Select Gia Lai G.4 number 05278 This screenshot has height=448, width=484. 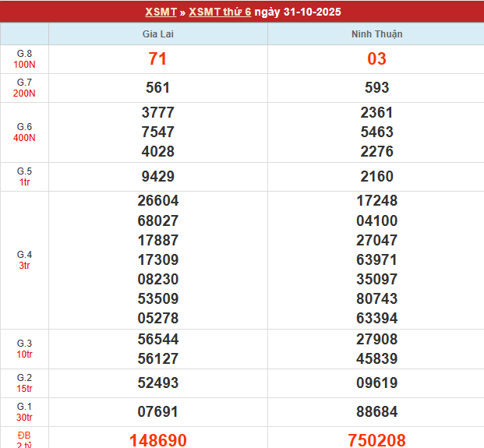pyautogui.click(x=157, y=318)
